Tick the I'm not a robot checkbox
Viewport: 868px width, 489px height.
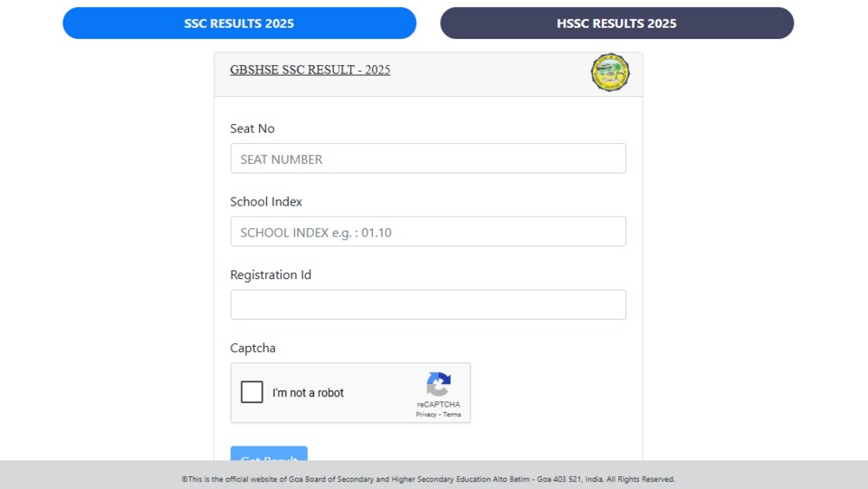coord(252,392)
